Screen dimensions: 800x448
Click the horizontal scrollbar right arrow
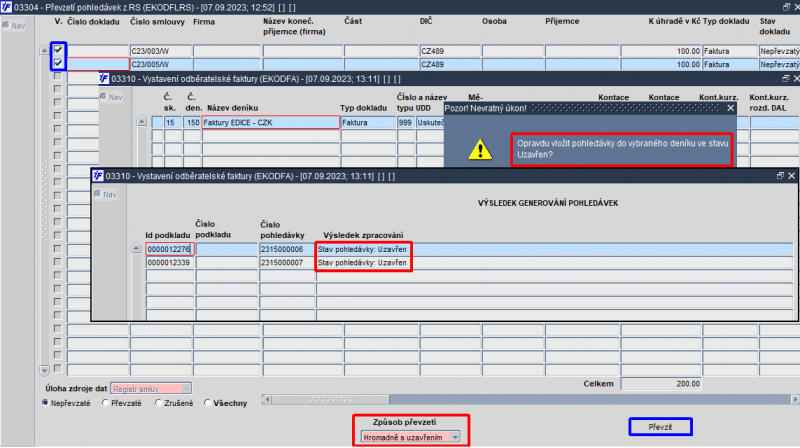coord(795,400)
